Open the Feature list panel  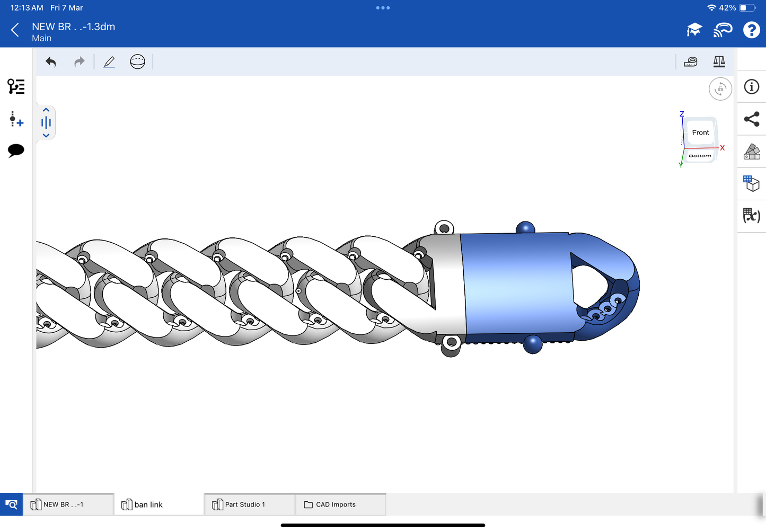click(16, 86)
